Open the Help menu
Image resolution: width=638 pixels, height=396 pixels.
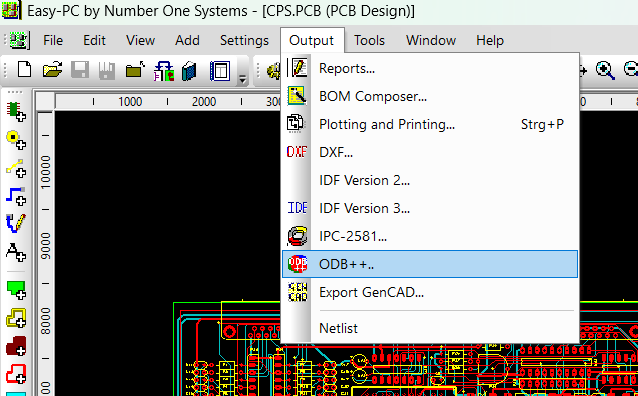pos(490,40)
